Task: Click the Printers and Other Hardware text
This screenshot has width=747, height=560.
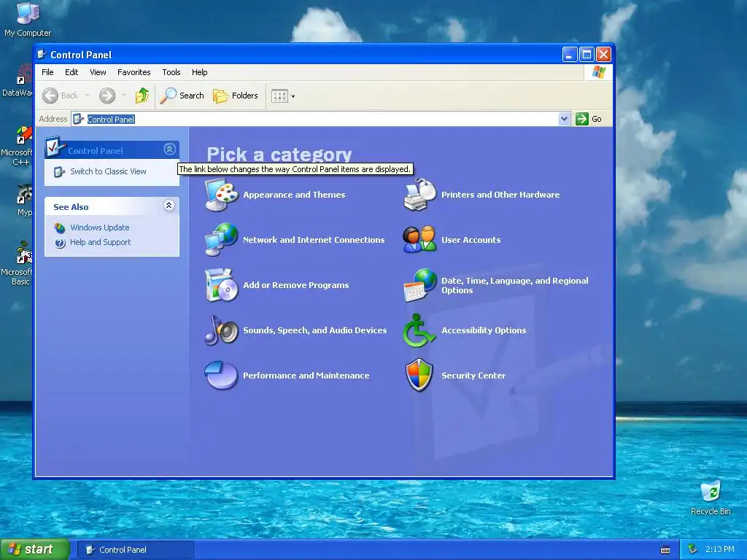Action: tap(500, 195)
